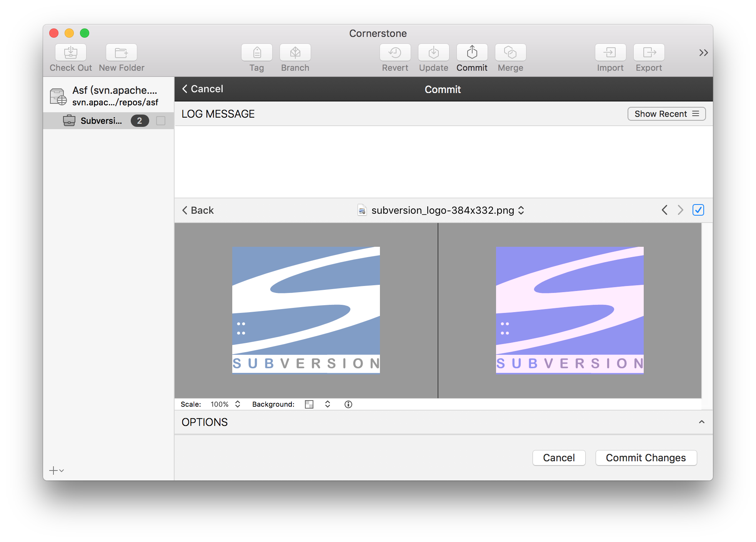The width and height of the screenshot is (756, 542).
Task: Open the Show Recent log messages menu
Action: 666,114
